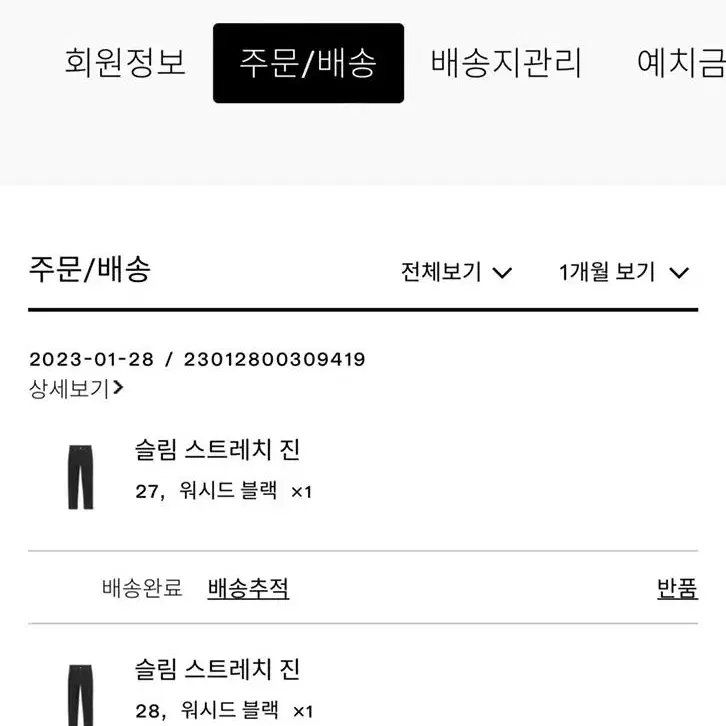Open the size 28 jeans thumbnail
This screenshot has height=726, width=726.
81,695
